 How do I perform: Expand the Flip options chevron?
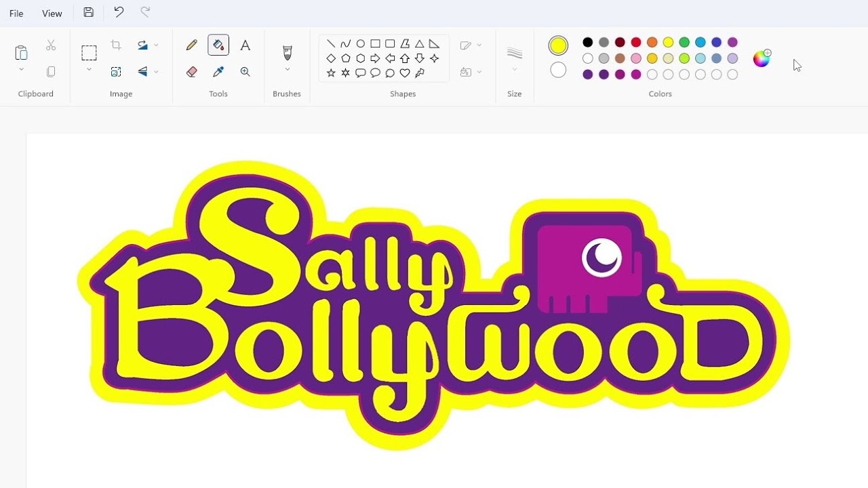pos(157,72)
